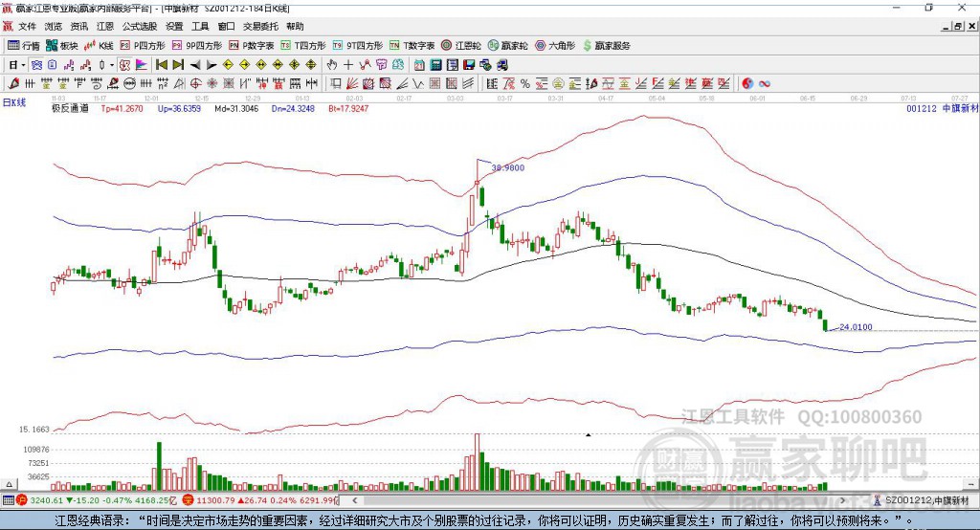Select the red Gann fan lines icon

pos(352,84)
